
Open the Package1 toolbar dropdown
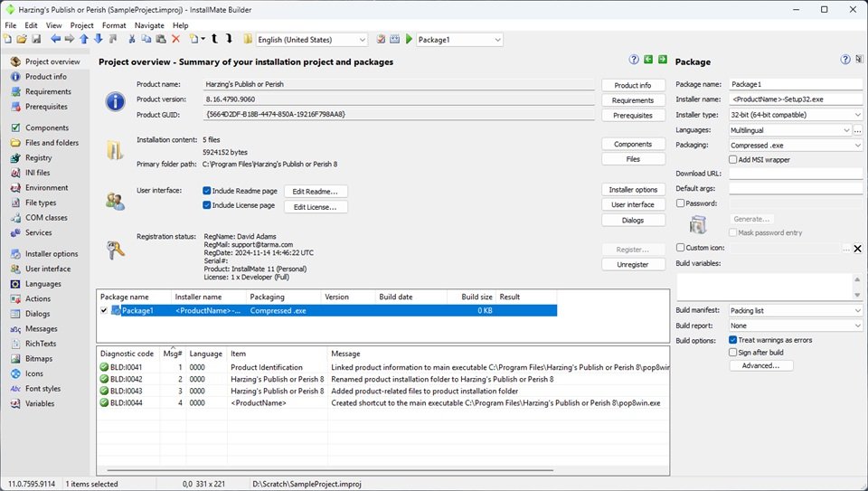pyautogui.click(x=497, y=40)
